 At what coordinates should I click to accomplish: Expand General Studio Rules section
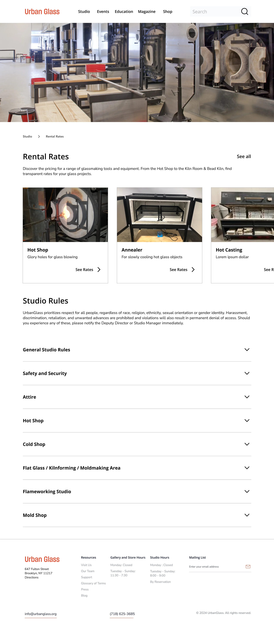point(247,350)
